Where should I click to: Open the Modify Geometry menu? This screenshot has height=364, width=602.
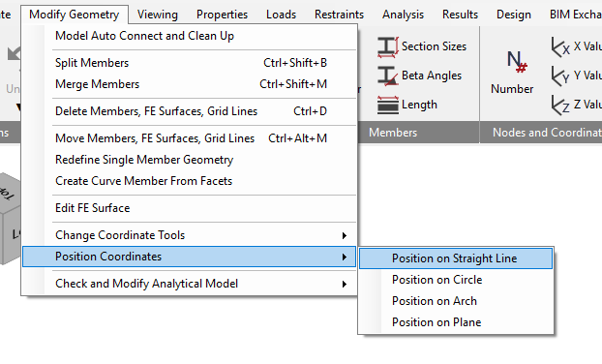click(75, 15)
